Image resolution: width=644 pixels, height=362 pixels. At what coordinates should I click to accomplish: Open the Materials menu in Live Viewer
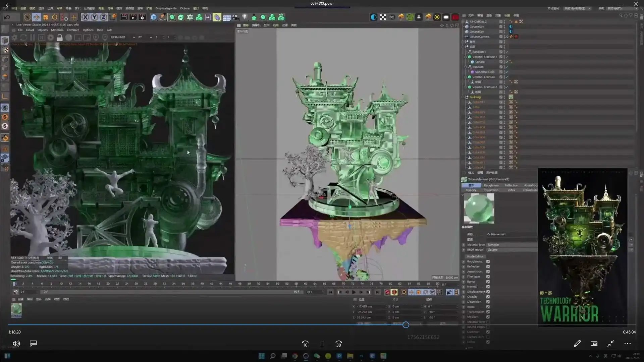pos(57,30)
